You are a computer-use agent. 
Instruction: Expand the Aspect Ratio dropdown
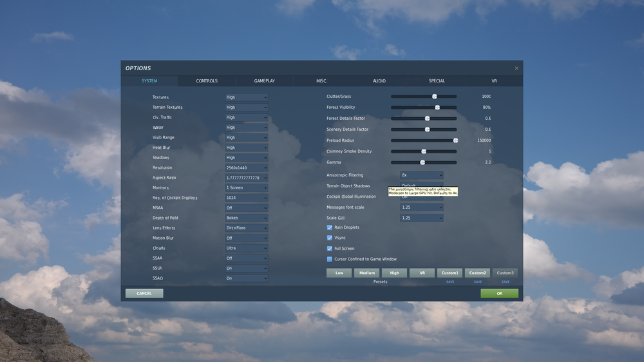pos(247,178)
